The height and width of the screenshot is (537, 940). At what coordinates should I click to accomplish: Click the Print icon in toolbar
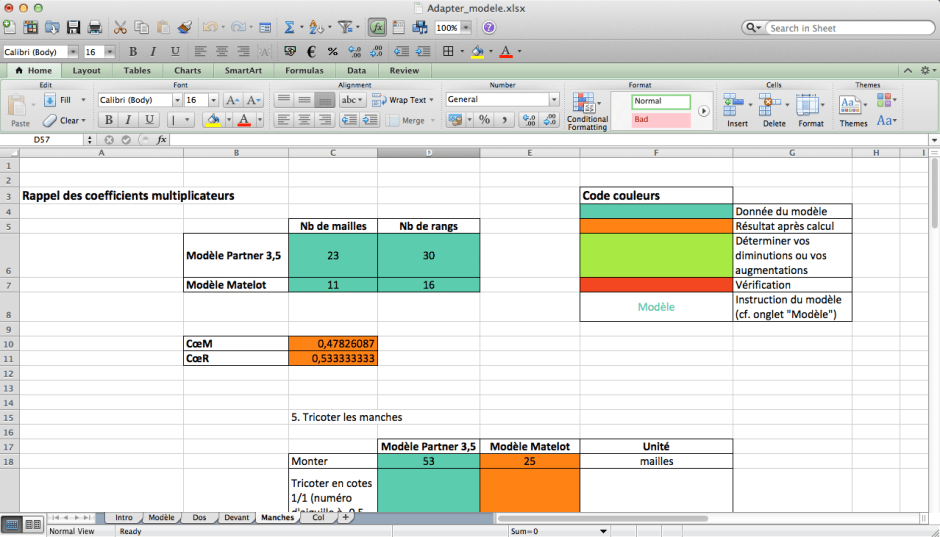click(x=95, y=28)
